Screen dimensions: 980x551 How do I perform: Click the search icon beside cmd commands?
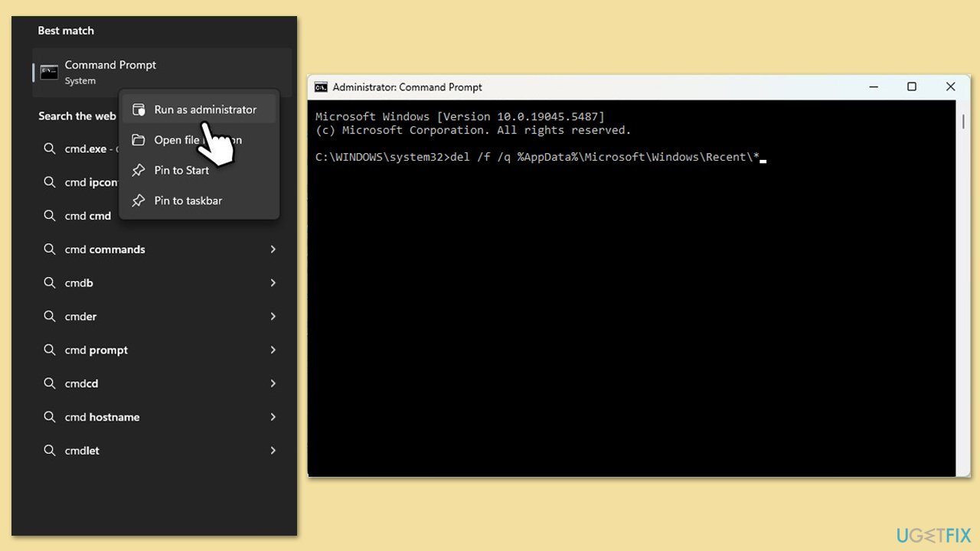[50, 249]
